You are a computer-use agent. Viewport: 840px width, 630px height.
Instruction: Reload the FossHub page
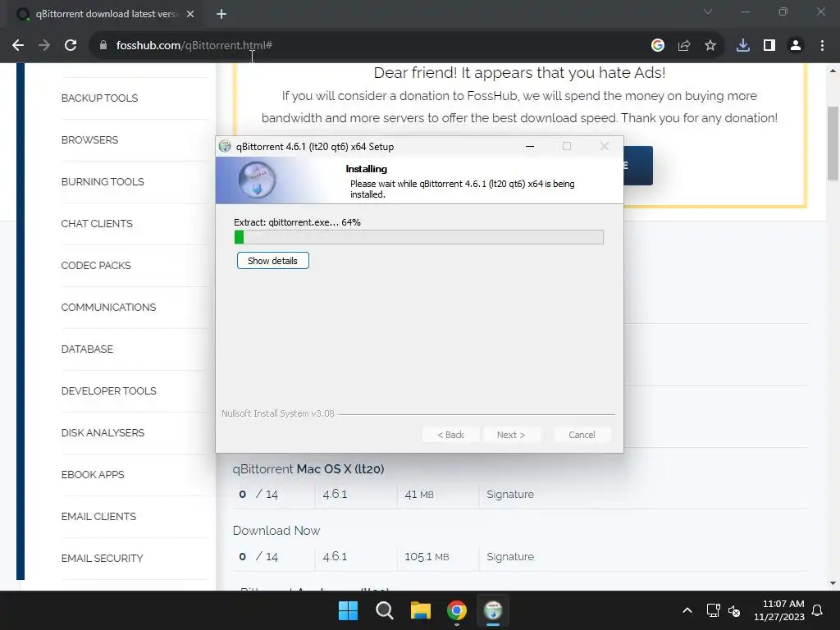pos(71,46)
